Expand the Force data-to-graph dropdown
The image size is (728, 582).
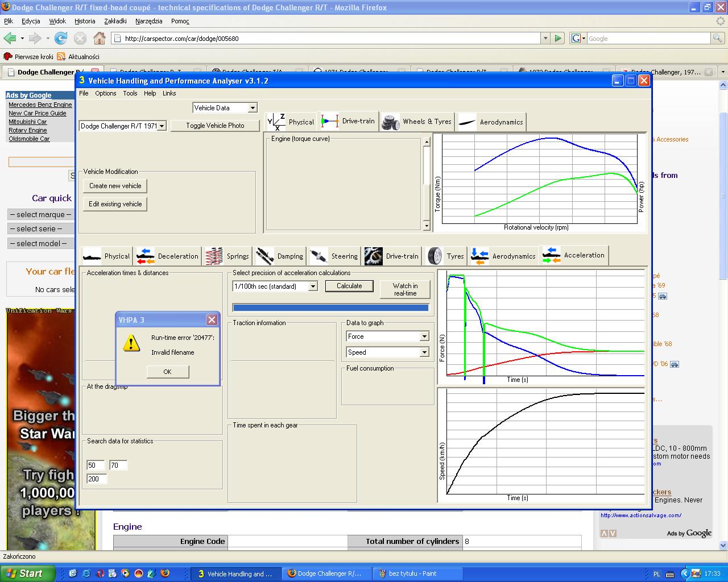424,336
